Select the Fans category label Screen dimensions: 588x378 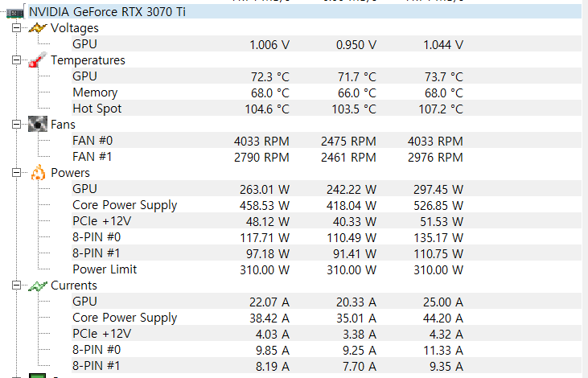(63, 125)
